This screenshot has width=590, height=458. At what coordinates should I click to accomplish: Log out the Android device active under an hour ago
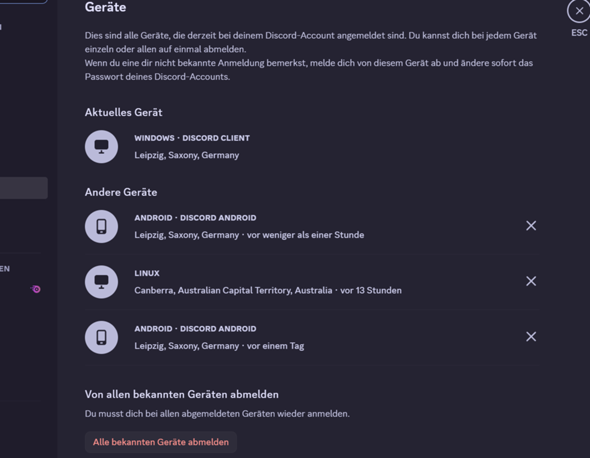tap(531, 225)
